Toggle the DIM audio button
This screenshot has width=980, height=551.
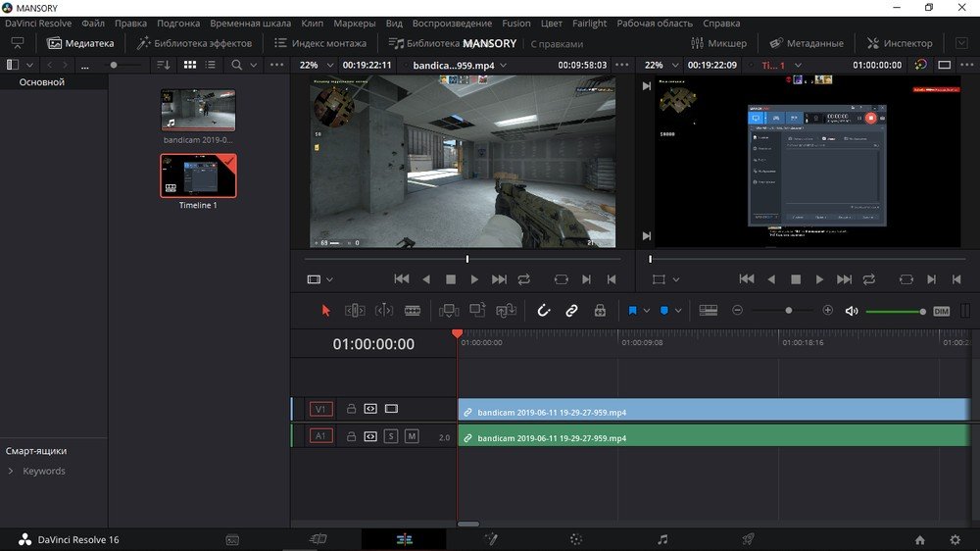[x=941, y=312]
